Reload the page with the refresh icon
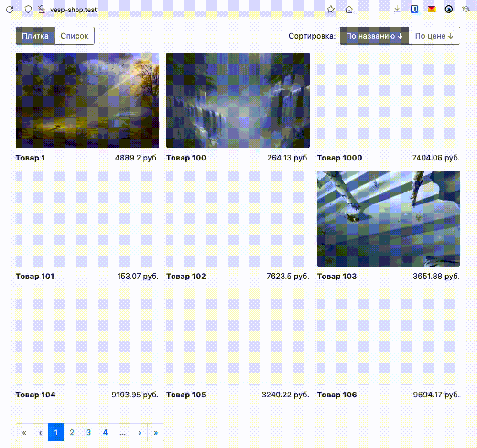The width and height of the screenshot is (477, 448). [x=10, y=10]
